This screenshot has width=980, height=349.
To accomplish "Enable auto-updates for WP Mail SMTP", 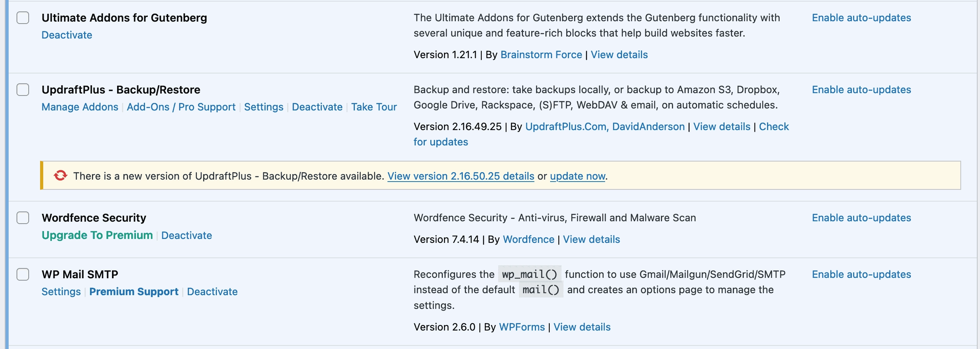I will click(x=861, y=274).
